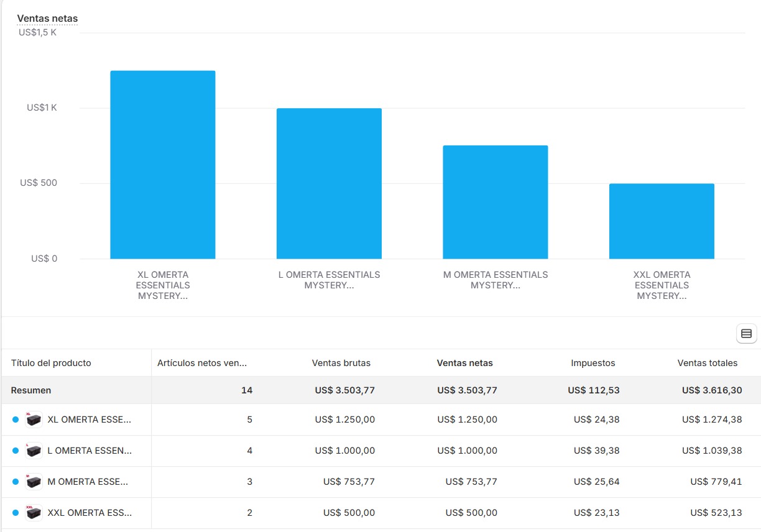Click the summary total US$ 3.616,30
Screen dimensions: 761x532
(712, 390)
